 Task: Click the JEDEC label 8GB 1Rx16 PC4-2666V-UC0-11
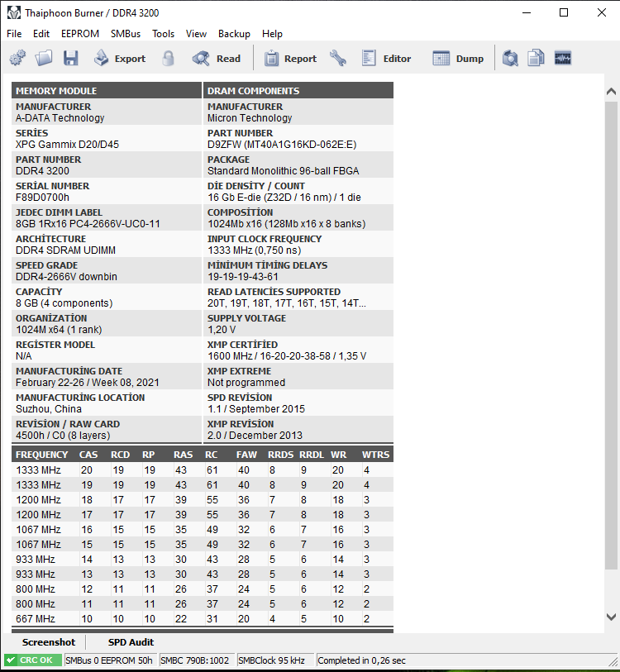pos(88,224)
